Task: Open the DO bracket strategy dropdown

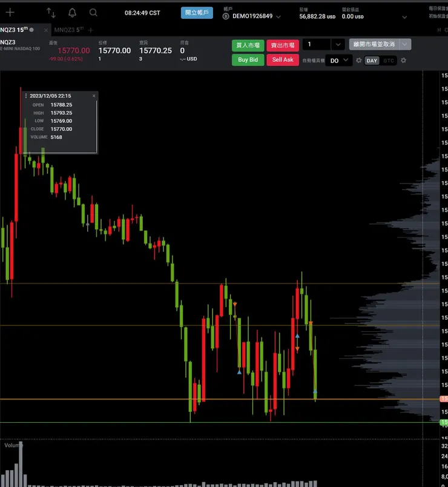Action: pyautogui.click(x=338, y=61)
